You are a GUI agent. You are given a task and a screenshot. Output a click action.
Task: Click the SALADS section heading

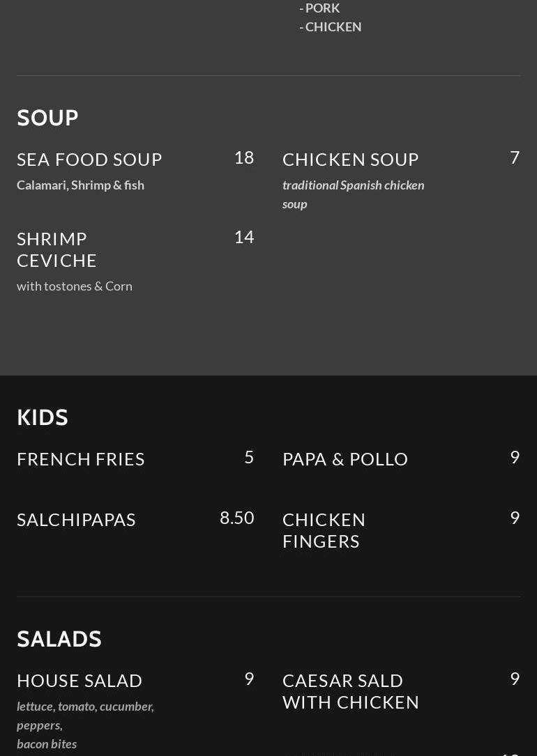(59, 639)
